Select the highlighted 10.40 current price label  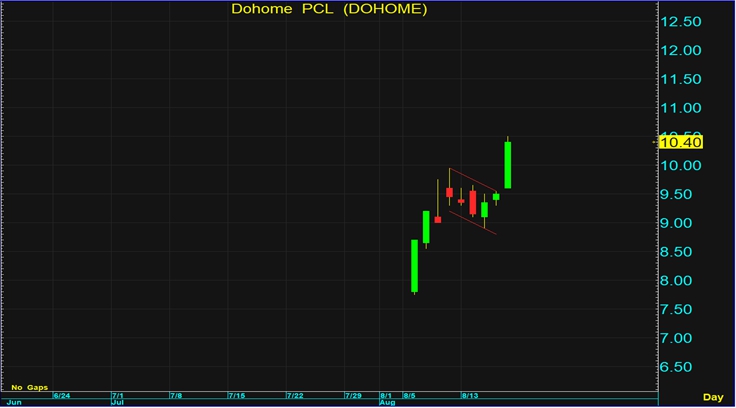pos(681,142)
